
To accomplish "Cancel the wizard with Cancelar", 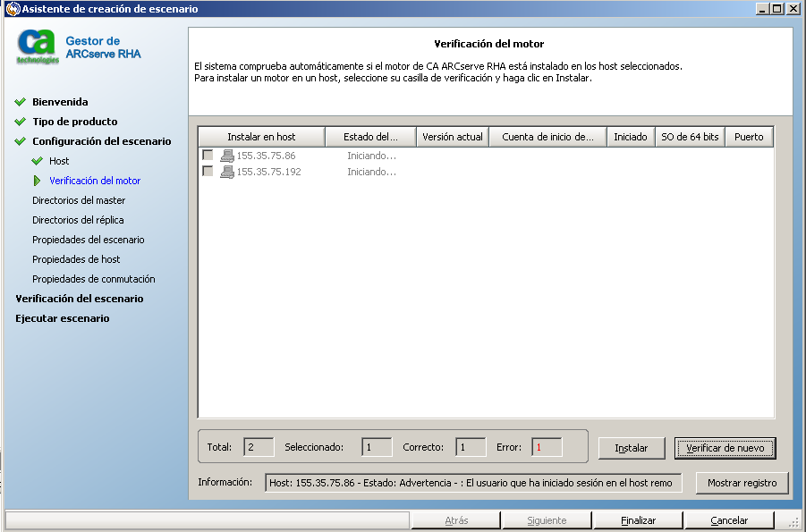I will coord(729,520).
